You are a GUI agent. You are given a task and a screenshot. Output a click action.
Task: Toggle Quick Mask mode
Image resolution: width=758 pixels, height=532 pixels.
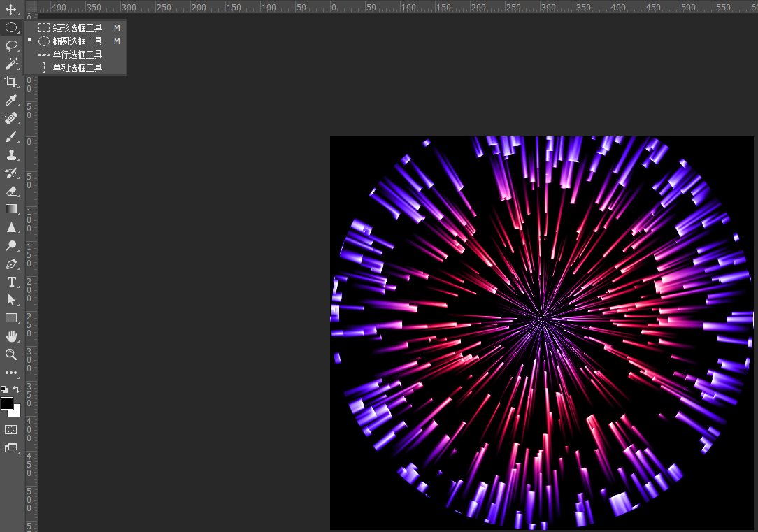11,429
